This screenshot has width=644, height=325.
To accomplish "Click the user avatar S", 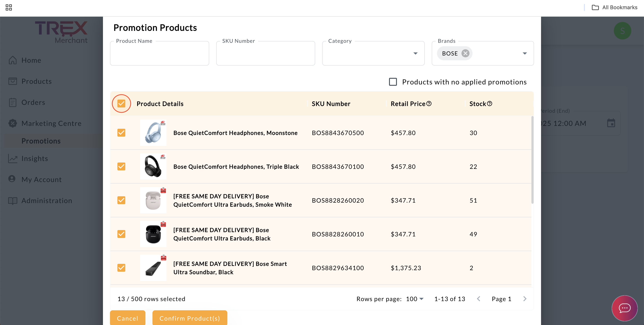I will point(622,31).
